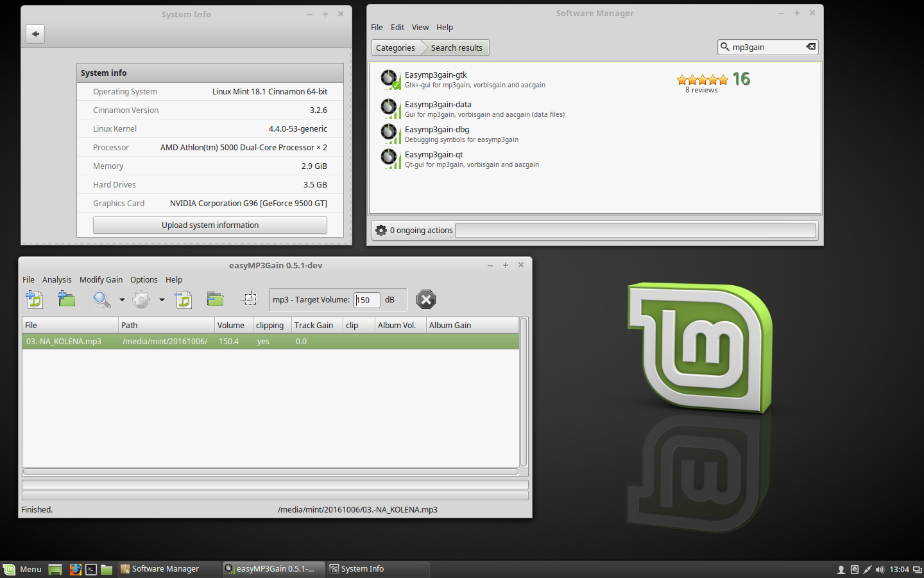Select the Easymp3gain-dbg result title

pos(437,130)
